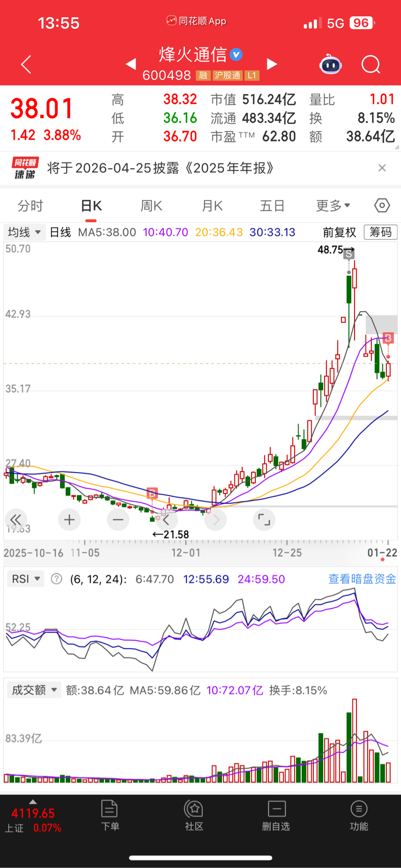Tap 删自选 to remove from watchlist

(276, 815)
